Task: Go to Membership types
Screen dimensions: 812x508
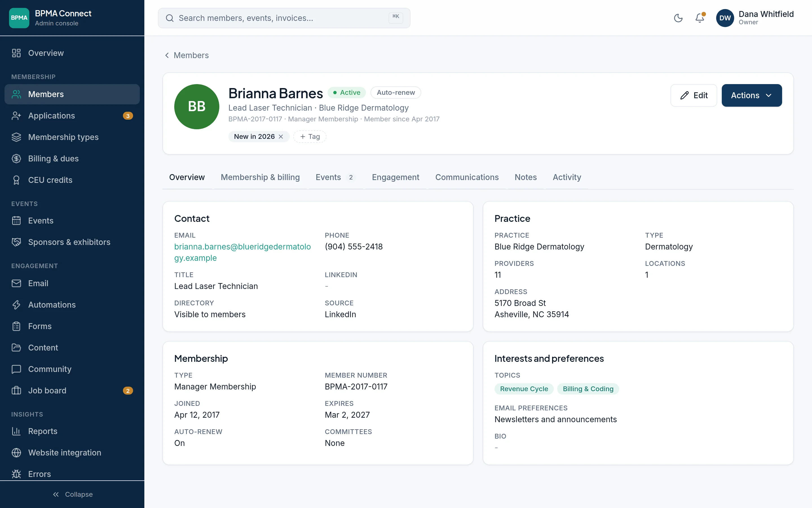Action: [72, 137]
